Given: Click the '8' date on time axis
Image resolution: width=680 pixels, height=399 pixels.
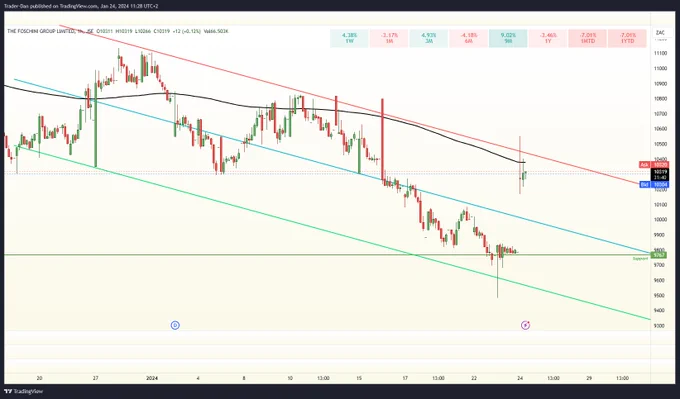Looking at the screenshot, I should click(x=244, y=378).
